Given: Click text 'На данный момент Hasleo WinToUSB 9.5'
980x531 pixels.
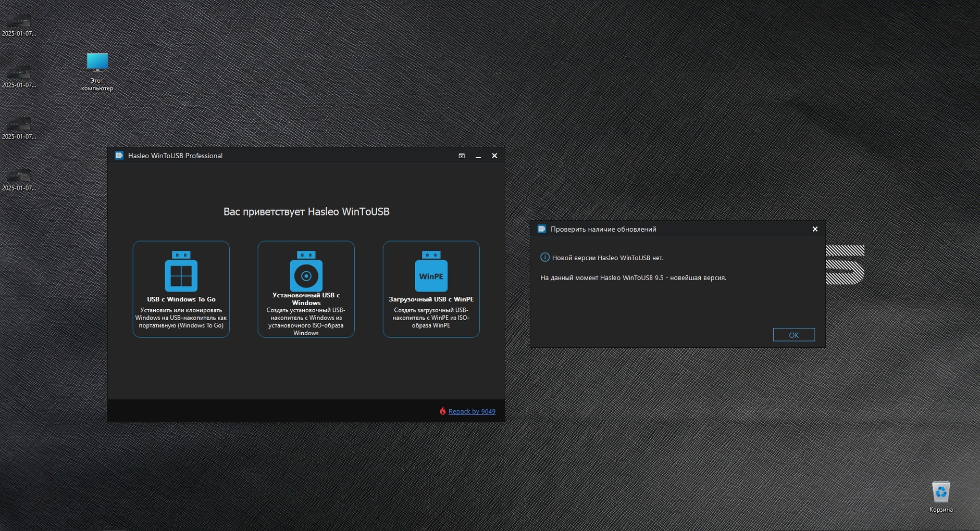Looking at the screenshot, I should pyautogui.click(x=602, y=278).
